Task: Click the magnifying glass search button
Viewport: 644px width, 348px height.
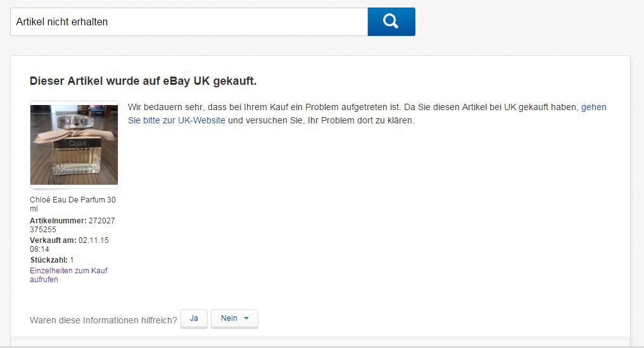Action: pyautogui.click(x=391, y=22)
